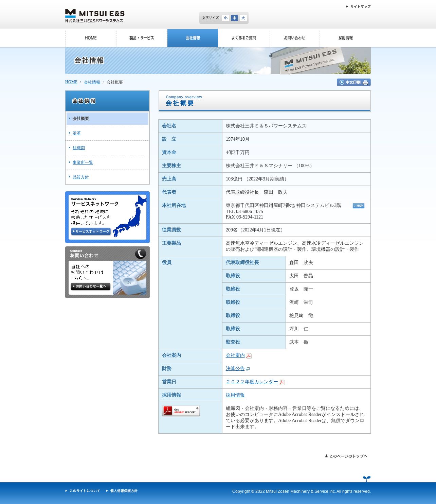Click the お問い合わせ一覧へ button
The height and width of the screenshot is (504, 436).
pos(90,286)
